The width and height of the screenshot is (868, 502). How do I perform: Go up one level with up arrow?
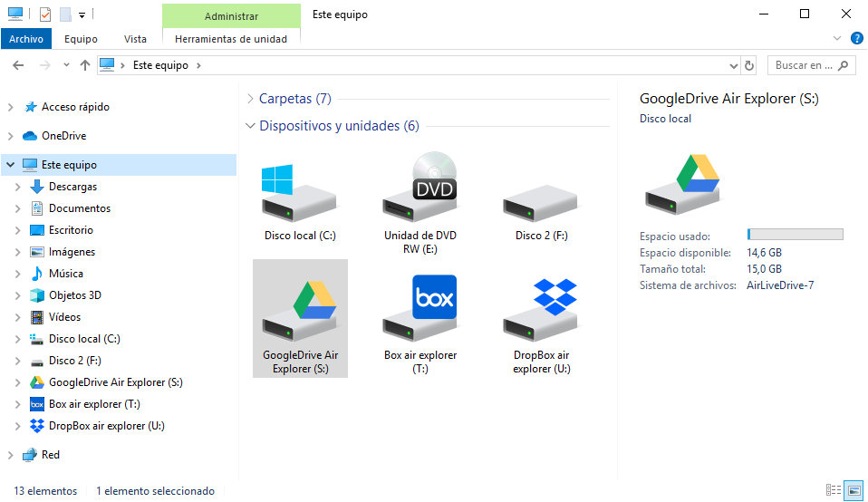84,65
